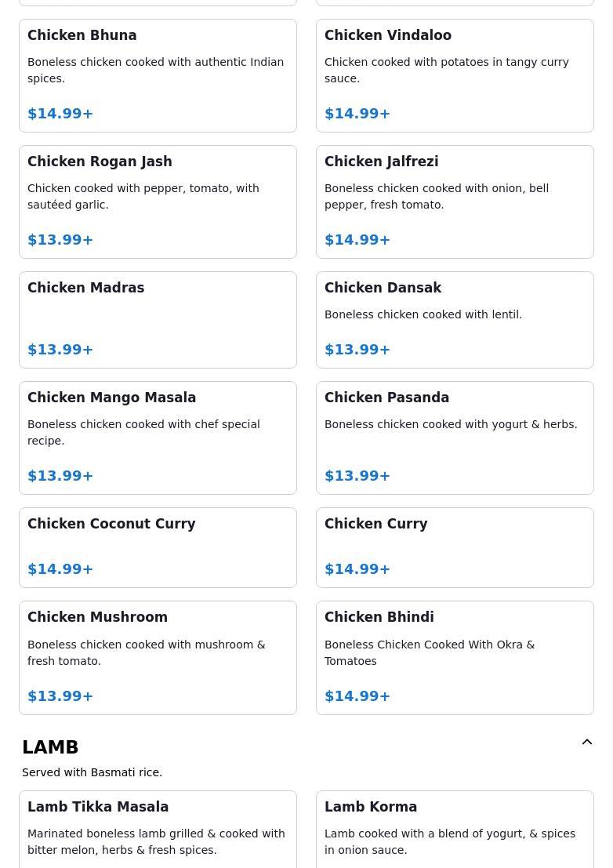613x868 pixels.
Task: Open Chicken Madras item details
Action: pos(158,319)
